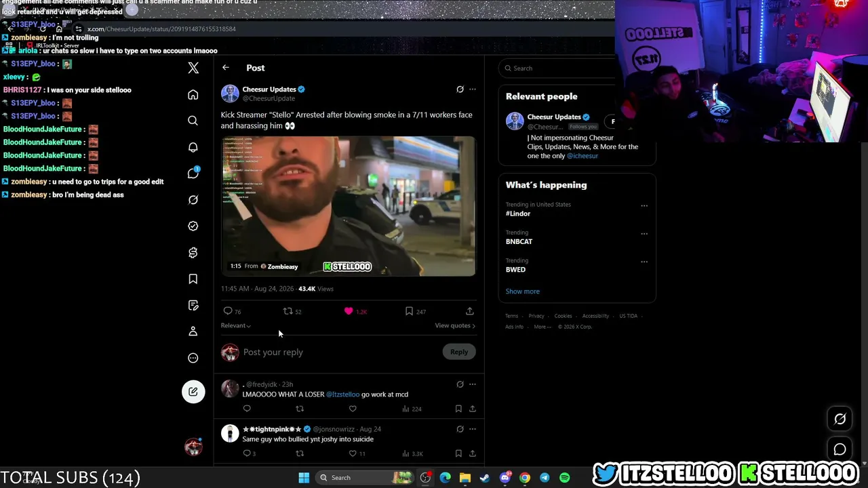Open the dollar-sign icon in the sidebar
868x488 pixels.
point(193,253)
